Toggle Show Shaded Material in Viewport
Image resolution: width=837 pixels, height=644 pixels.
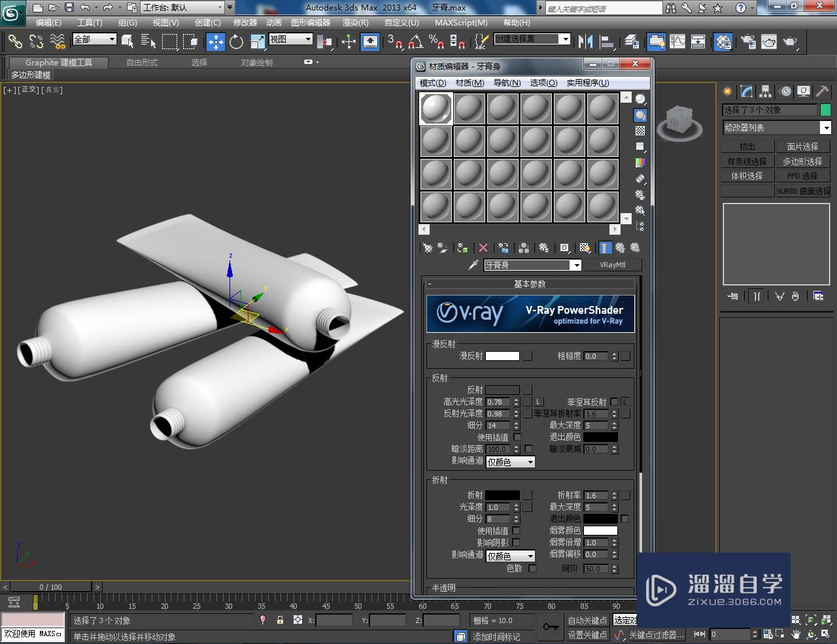click(585, 248)
